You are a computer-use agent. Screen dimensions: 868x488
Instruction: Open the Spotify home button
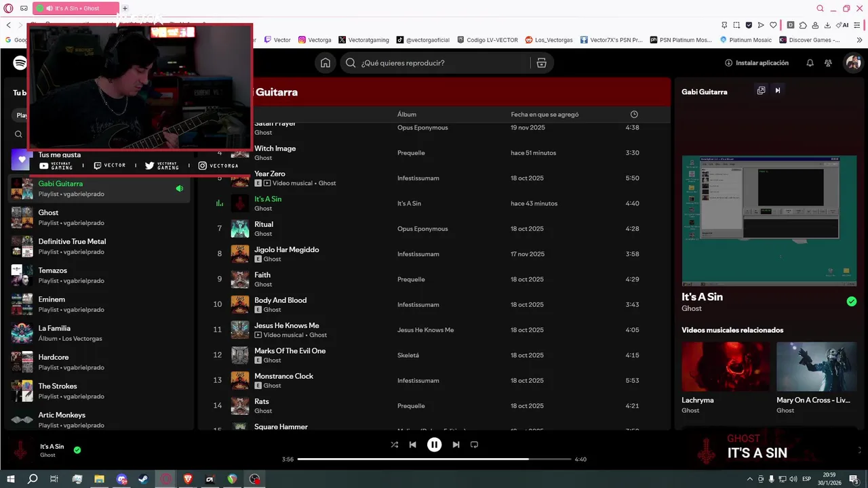[325, 63]
